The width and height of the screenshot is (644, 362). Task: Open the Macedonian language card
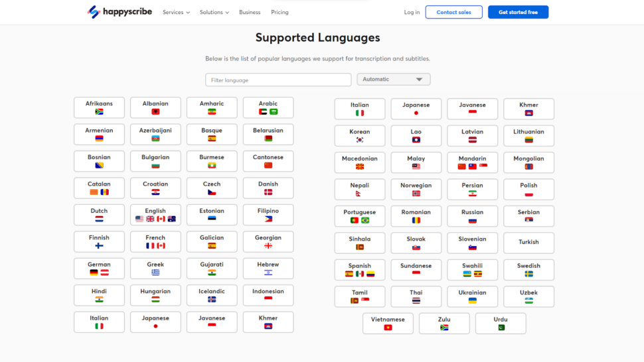pyautogui.click(x=360, y=162)
